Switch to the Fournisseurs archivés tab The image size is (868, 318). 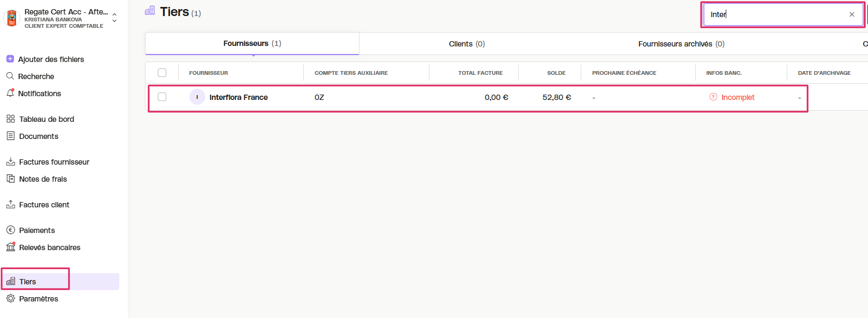coord(681,44)
